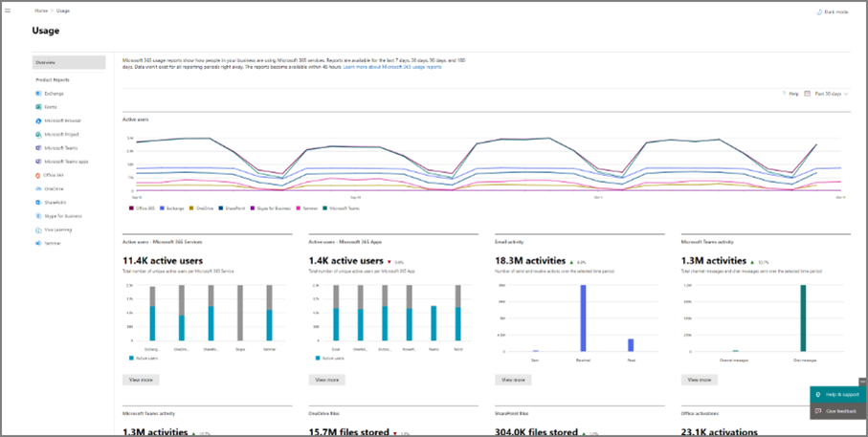The height and width of the screenshot is (437, 868).
Task: Click the OneDrive cloud icon
Action: click(38, 189)
